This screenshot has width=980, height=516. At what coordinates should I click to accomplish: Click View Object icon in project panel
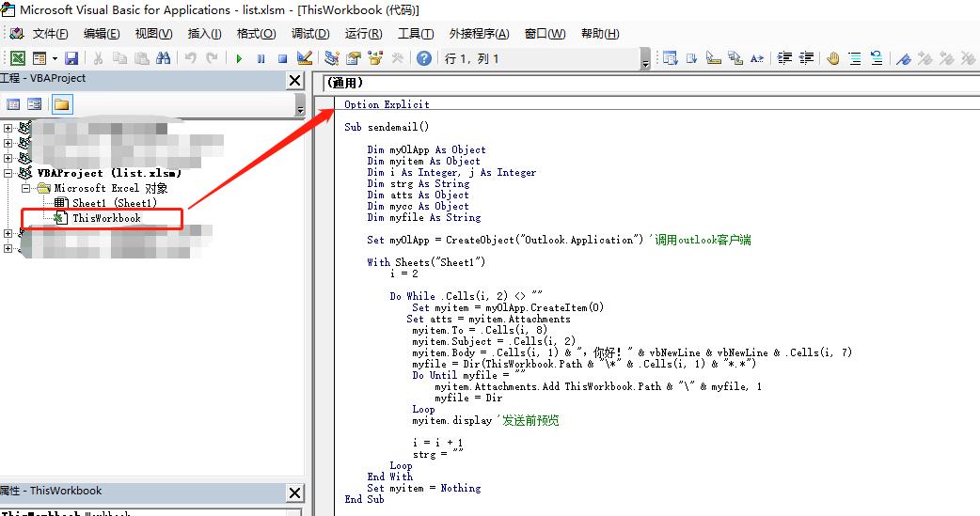click(35, 104)
